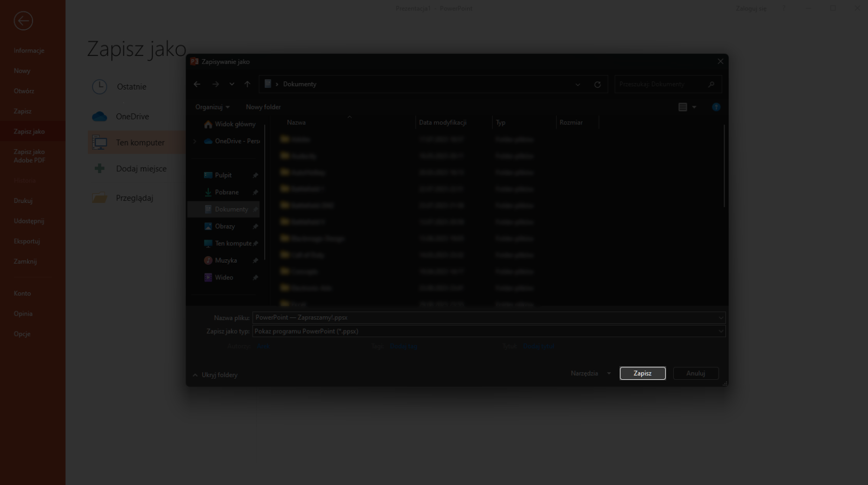The image size is (868, 485).
Task: Go forward using dialog forward arrow
Action: coord(215,84)
